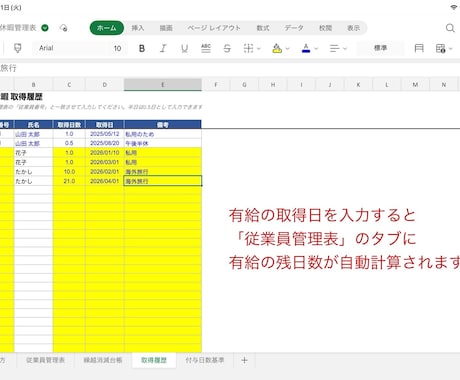
Task: Switch to the 付与日数基準 sheet tab
Action: [x=205, y=360]
